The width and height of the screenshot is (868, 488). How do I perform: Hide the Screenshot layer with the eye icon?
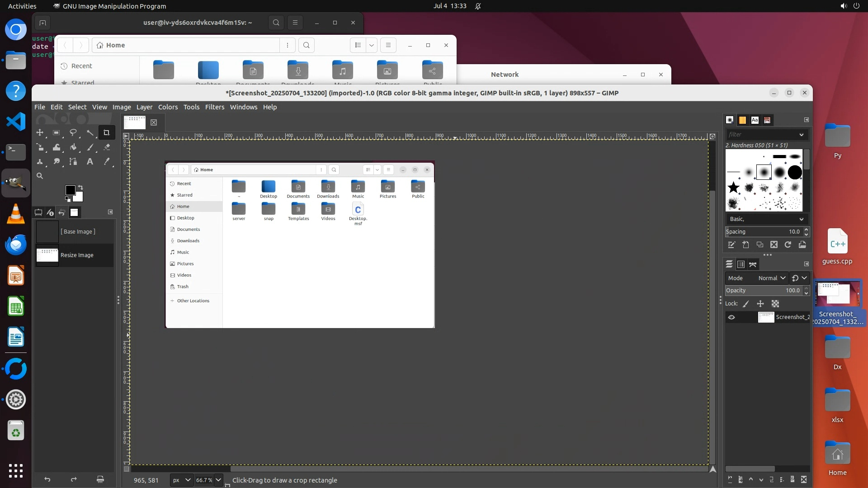(x=731, y=317)
